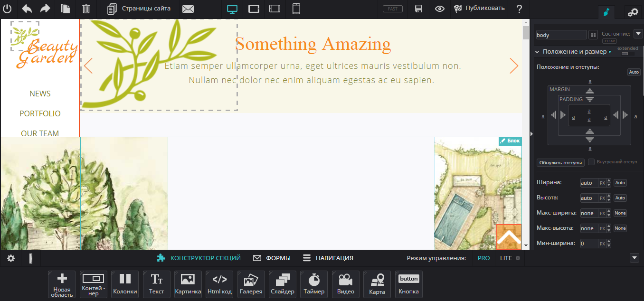
Task: Toggle the eye preview mode
Action: click(440, 9)
